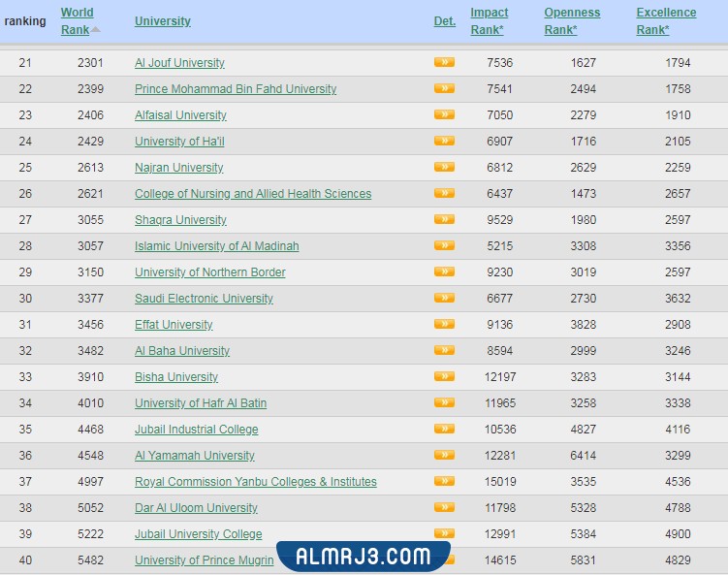Image resolution: width=728 pixels, height=575 pixels.
Task: Click details arrow for Jubail Industrial College
Action: point(444,429)
